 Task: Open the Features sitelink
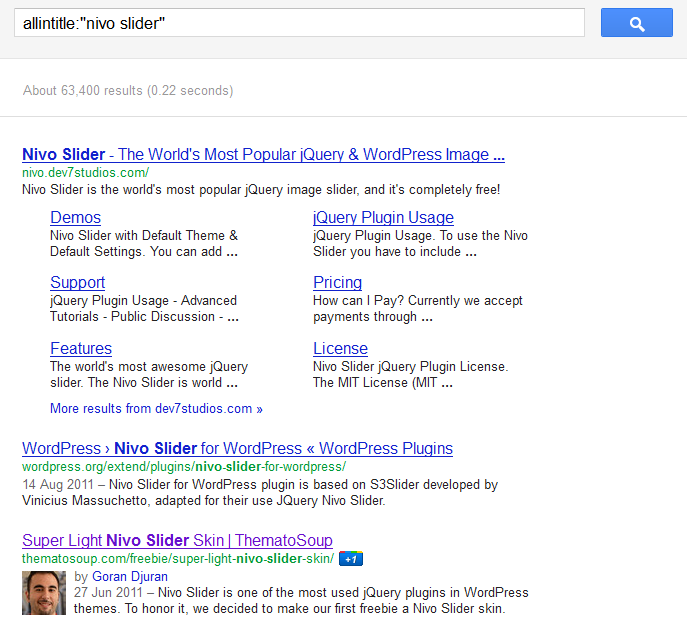coord(81,349)
